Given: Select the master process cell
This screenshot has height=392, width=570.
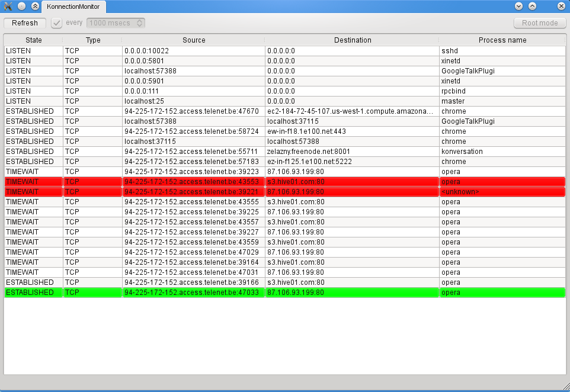Looking at the screenshot, I should coord(502,101).
